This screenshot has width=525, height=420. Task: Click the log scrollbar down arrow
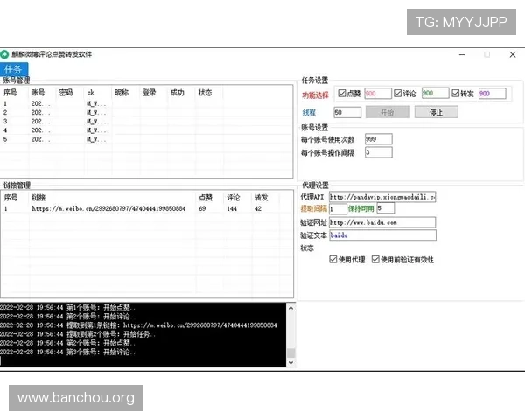pos(291,363)
